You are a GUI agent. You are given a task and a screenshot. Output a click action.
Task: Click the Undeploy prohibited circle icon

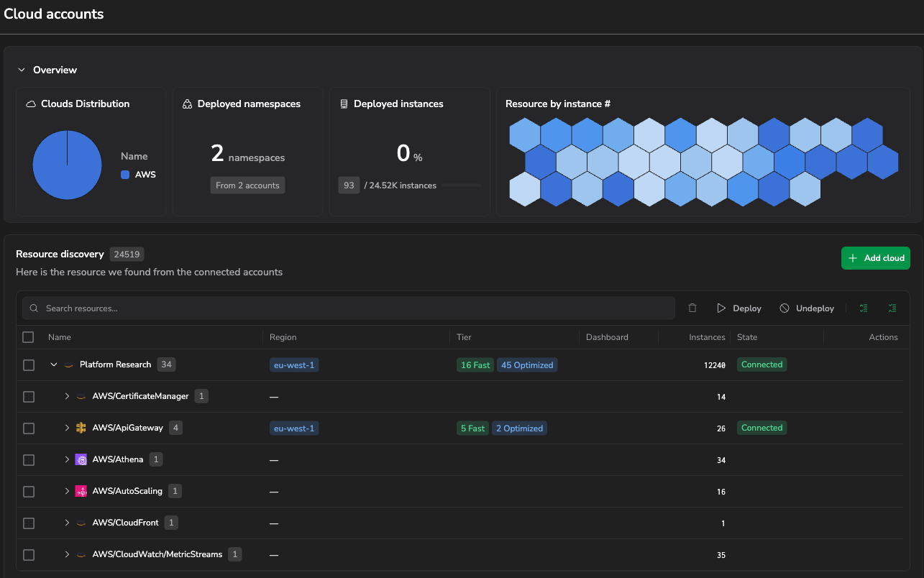pyautogui.click(x=785, y=308)
